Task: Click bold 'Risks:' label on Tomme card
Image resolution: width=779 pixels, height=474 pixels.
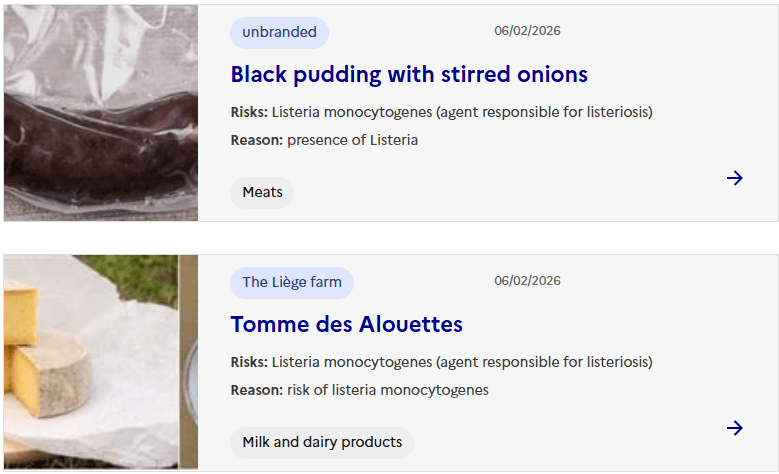Action: [249, 362]
